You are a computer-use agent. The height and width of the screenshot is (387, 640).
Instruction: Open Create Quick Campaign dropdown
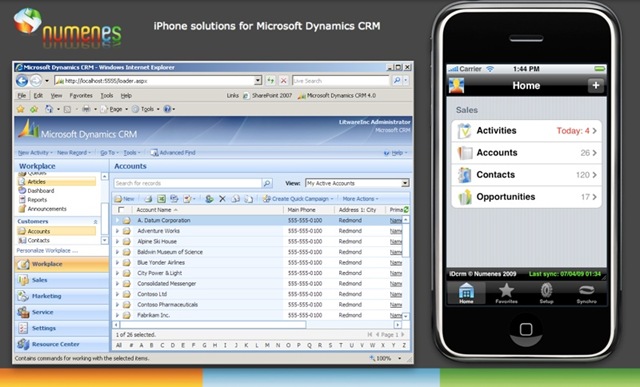[x=298, y=199]
